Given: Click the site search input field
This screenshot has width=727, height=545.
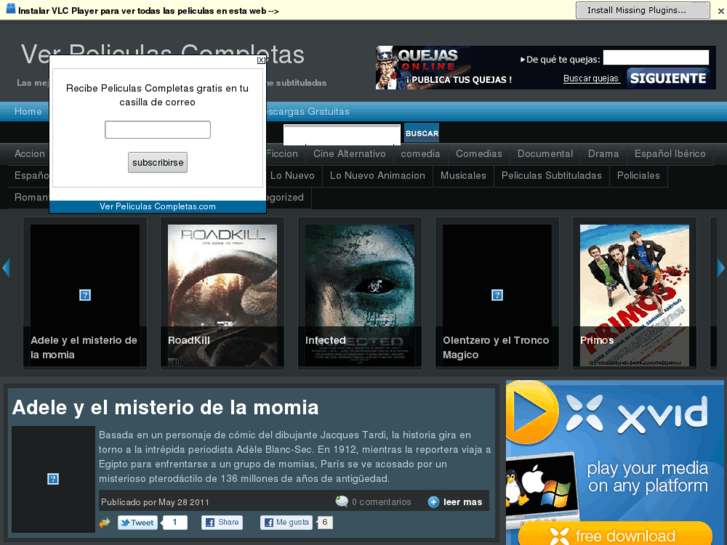Looking at the screenshot, I should (x=342, y=135).
